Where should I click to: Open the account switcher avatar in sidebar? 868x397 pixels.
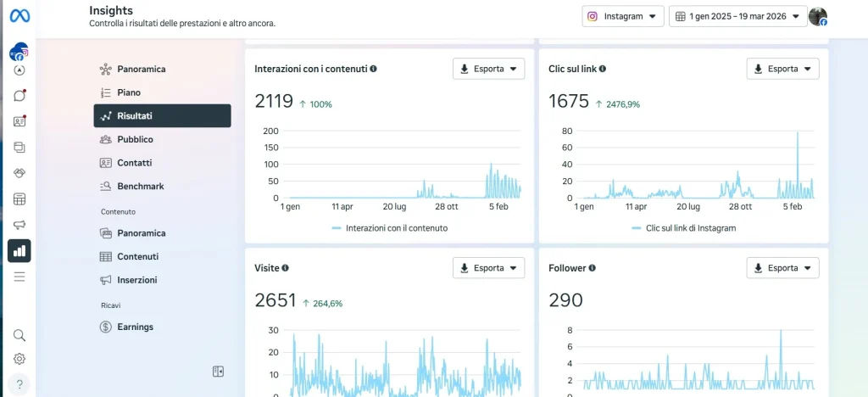19,52
